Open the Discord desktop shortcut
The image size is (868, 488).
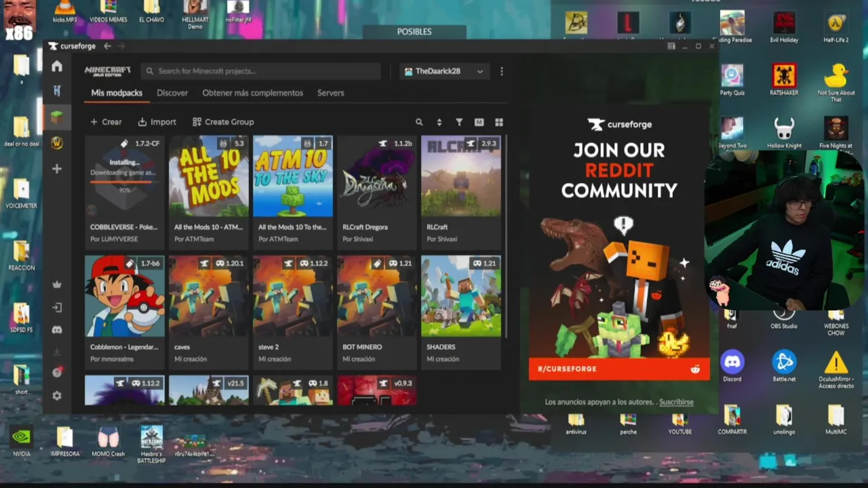pos(732,367)
